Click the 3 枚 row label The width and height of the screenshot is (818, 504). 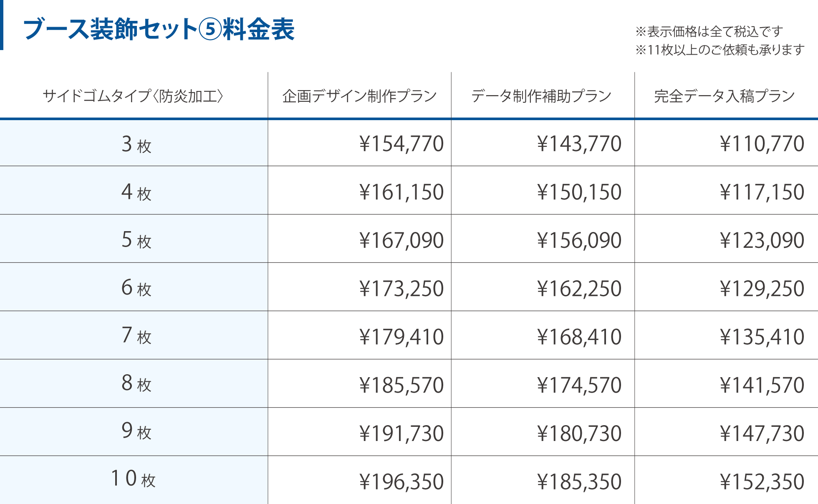[x=136, y=144]
